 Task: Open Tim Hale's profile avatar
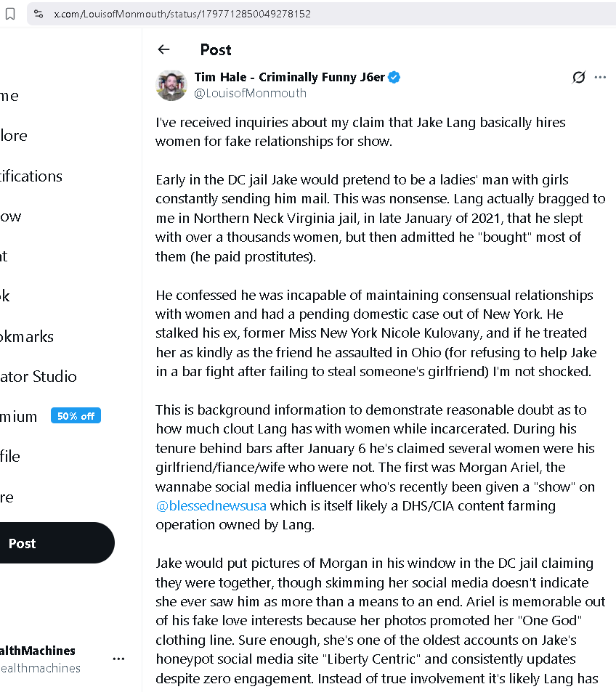coord(171,85)
